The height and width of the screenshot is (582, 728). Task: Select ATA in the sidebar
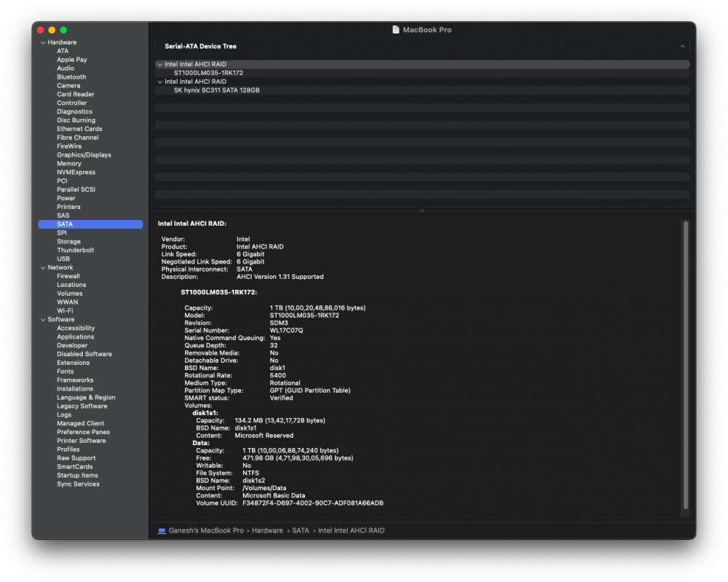(63, 51)
